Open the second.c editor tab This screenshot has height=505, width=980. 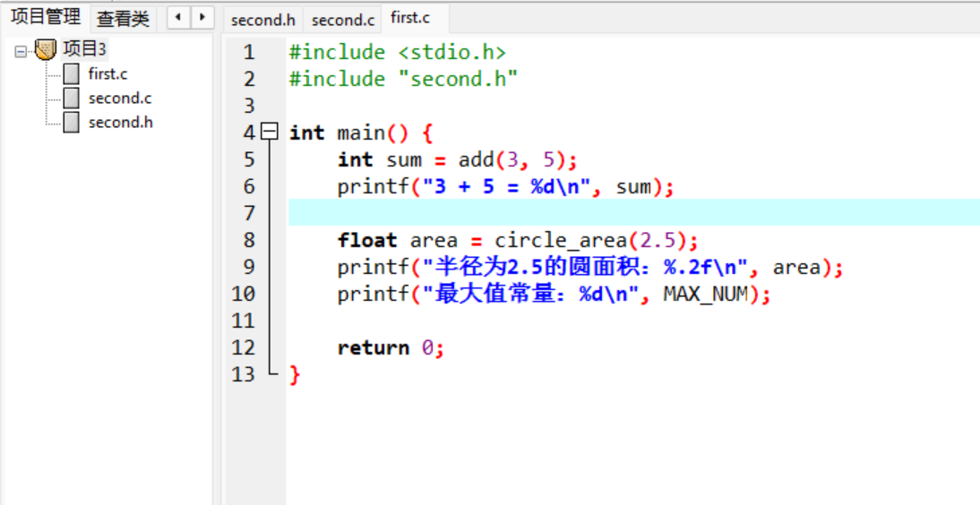[343, 20]
